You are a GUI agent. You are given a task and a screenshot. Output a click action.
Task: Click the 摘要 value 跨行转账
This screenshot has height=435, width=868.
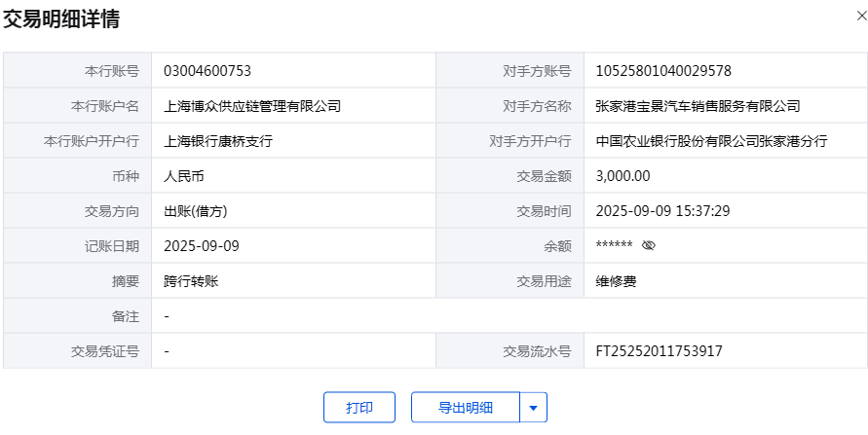click(191, 281)
